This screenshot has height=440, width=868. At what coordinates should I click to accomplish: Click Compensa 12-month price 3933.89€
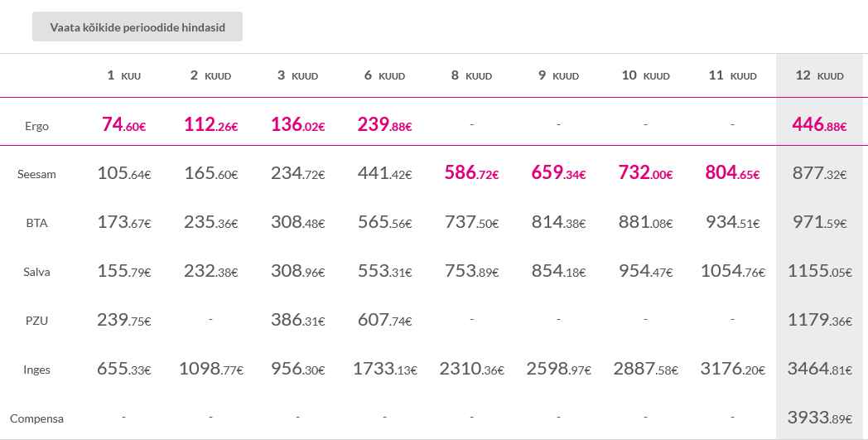coord(819,418)
